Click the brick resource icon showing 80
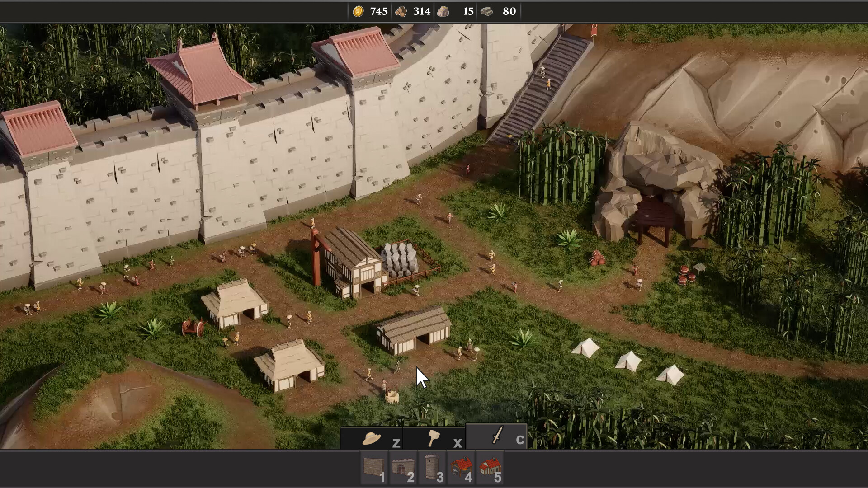 (x=487, y=11)
